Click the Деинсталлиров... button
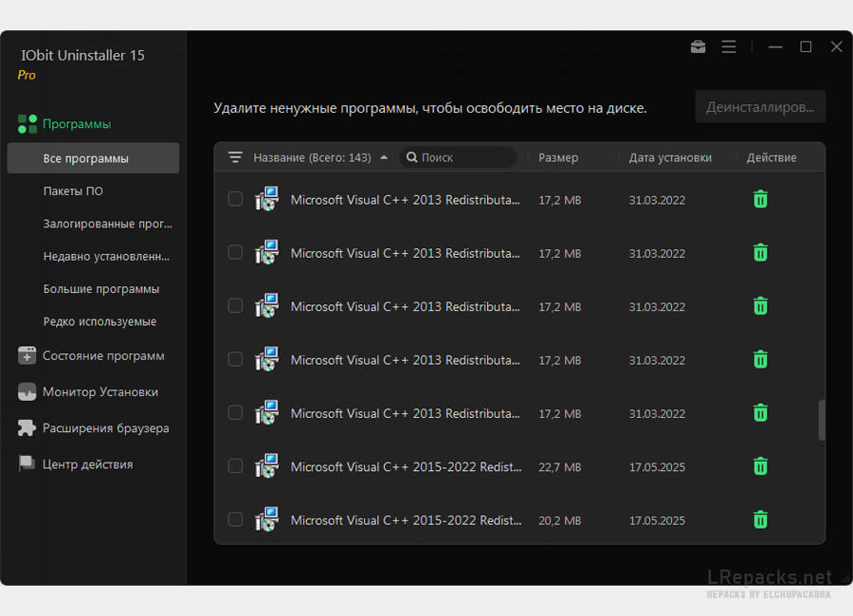This screenshot has width=853, height=616. [760, 107]
